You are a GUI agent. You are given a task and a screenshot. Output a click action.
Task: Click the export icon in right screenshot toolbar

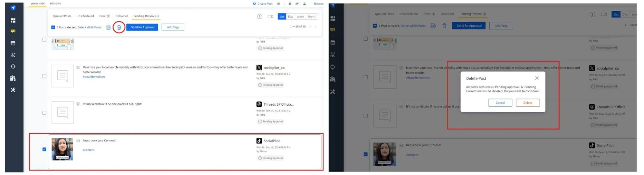click(433, 26)
